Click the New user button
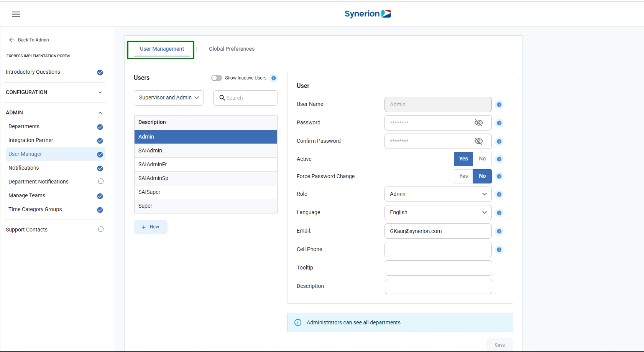This screenshot has height=352, width=644. [x=151, y=227]
